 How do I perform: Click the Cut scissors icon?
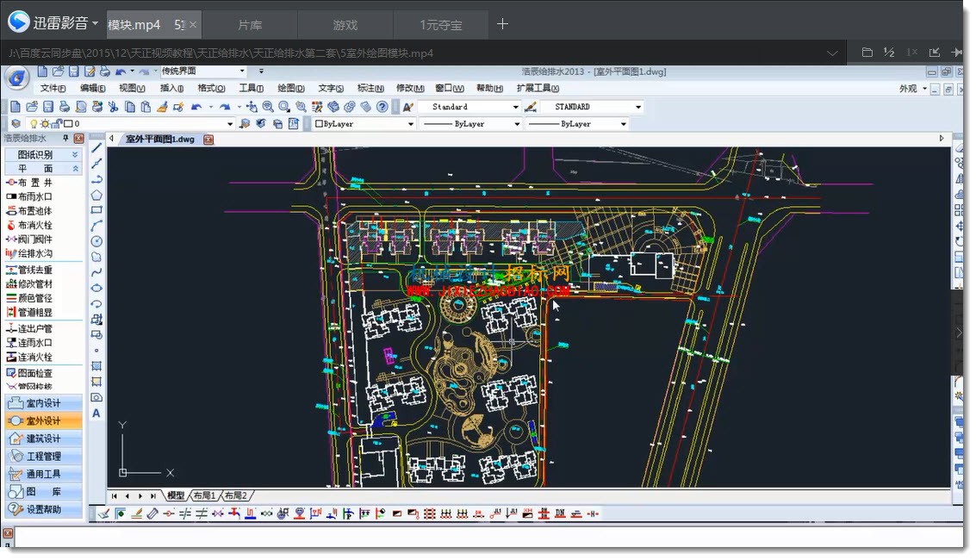point(113,107)
